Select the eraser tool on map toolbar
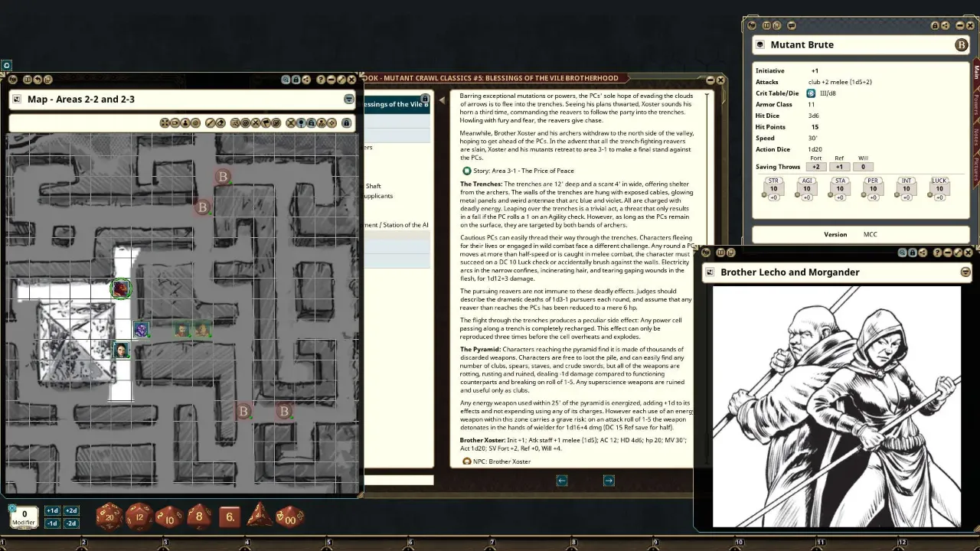This screenshot has width=980, height=551. coord(220,123)
